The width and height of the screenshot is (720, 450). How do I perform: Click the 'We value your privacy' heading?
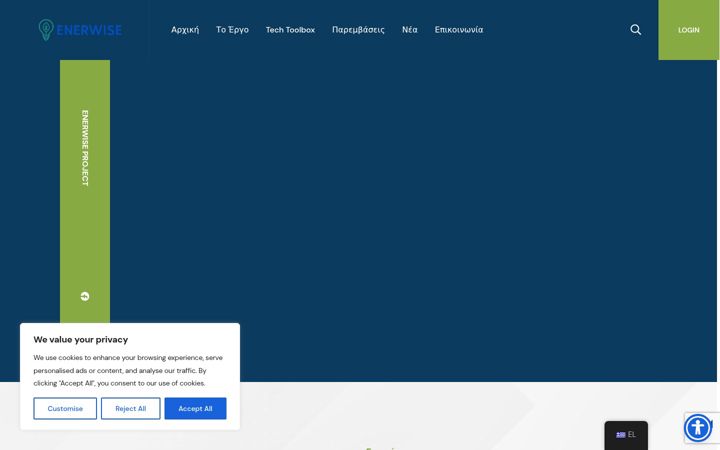(81, 340)
